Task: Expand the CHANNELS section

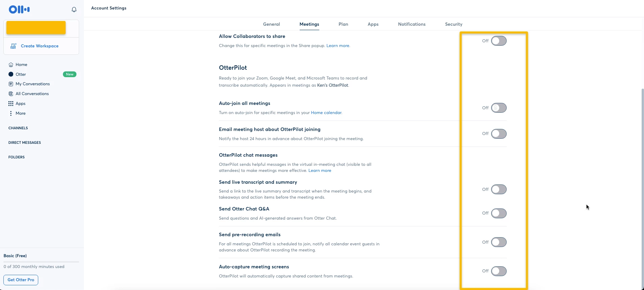Action: 18,128
